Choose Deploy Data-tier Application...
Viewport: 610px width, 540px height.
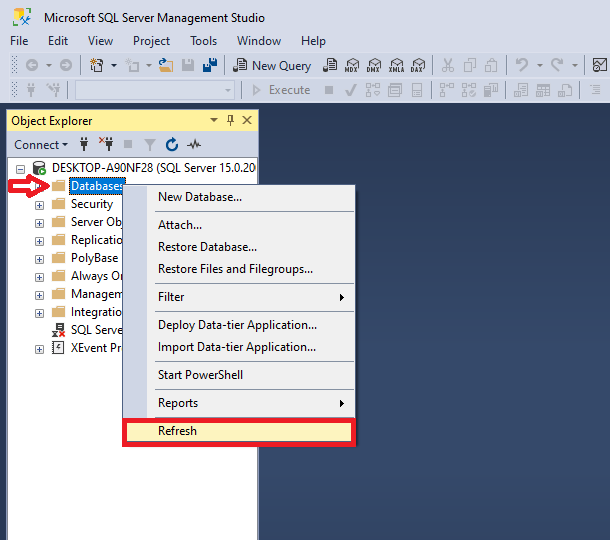click(239, 325)
